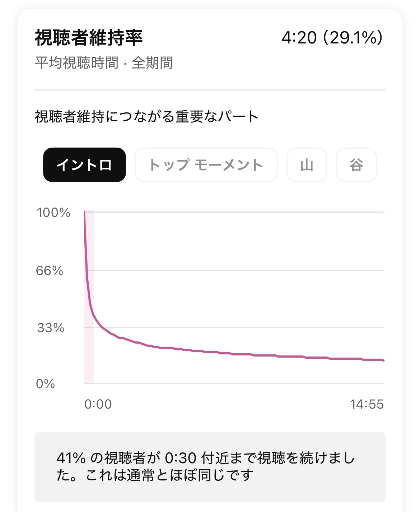This screenshot has width=420, height=512.
Task: Tap the 視聴者維持率 card title
Action: 89,38
